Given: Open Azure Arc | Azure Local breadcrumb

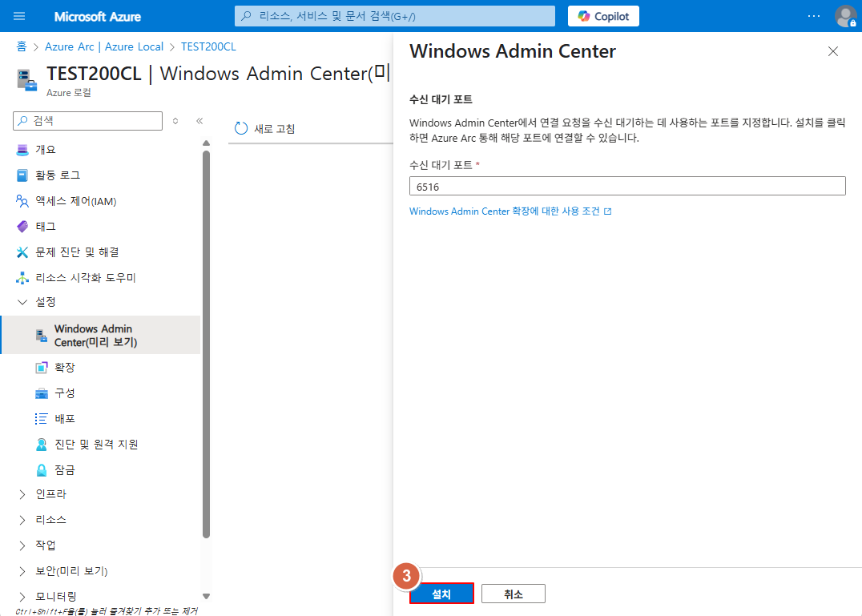Looking at the screenshot, I should 104,46.
